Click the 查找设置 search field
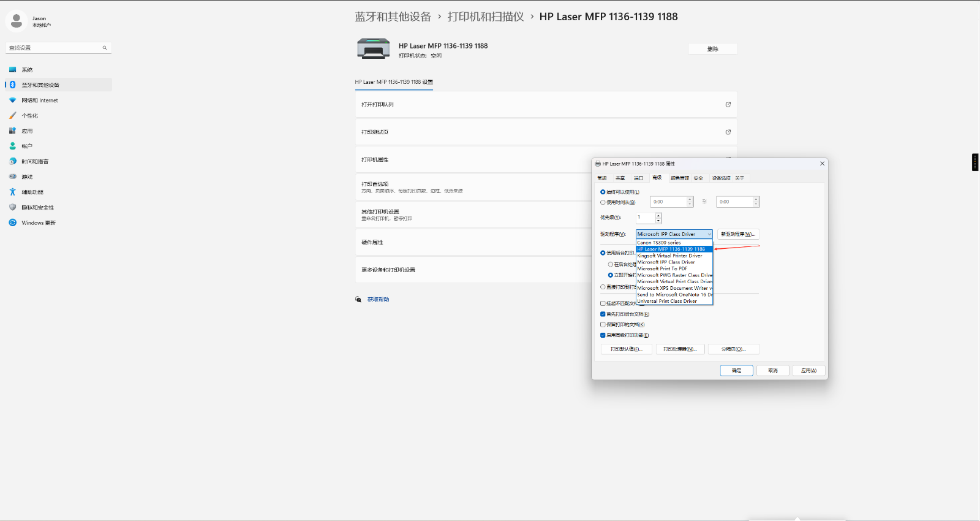Screen dimensions: 980x521 click(55, 48)
